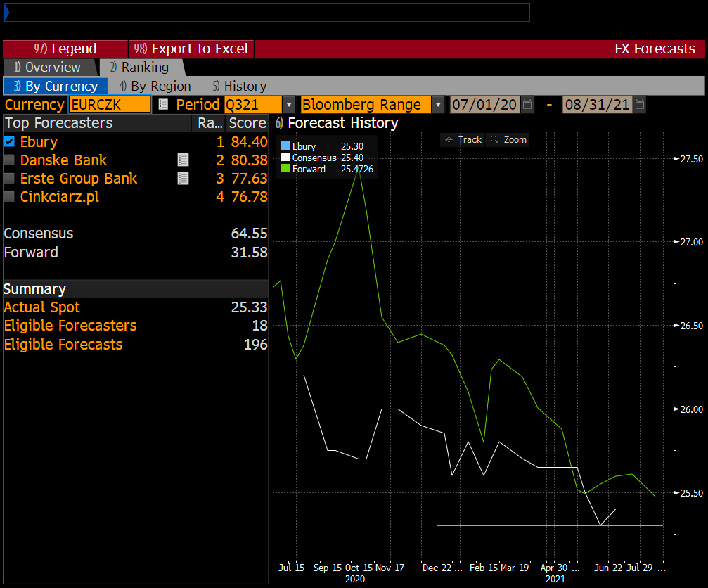Click Export to Excel button
Viewport: 708px width, 588px height.
click(x=191, y=49)
